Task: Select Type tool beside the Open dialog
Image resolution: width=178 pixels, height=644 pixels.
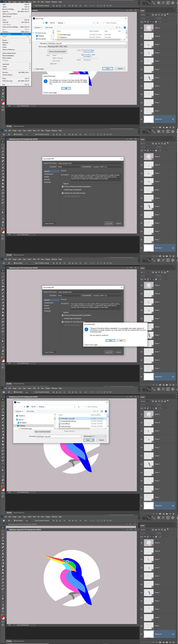Action: pyautogui.click(x=3, y=476)
